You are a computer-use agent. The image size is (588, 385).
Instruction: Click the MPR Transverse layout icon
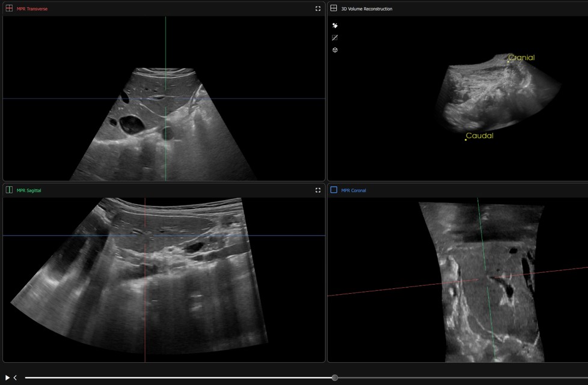9,8
